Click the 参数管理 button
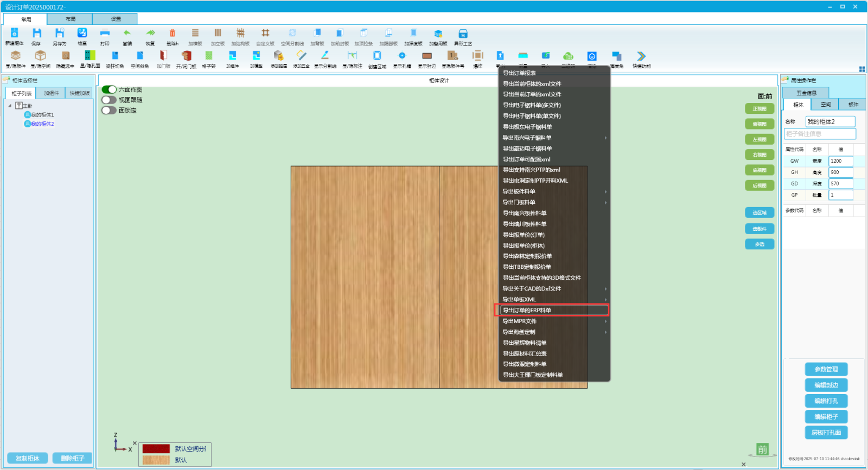The image size is (868, 470). [826, 369]
